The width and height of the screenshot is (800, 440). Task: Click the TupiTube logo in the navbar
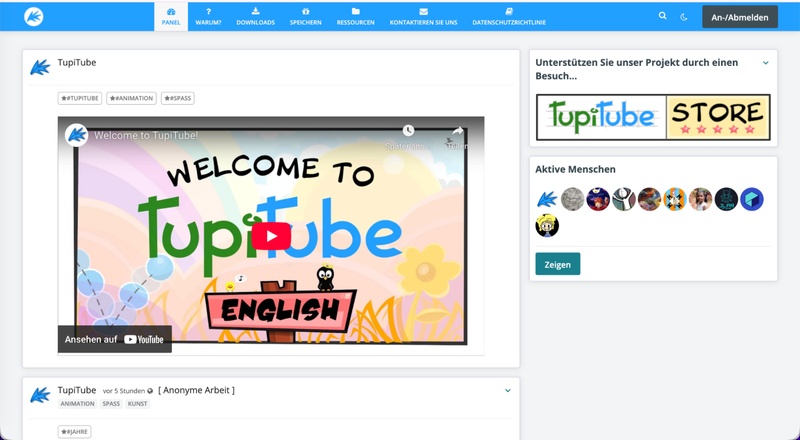pos(34,16)
